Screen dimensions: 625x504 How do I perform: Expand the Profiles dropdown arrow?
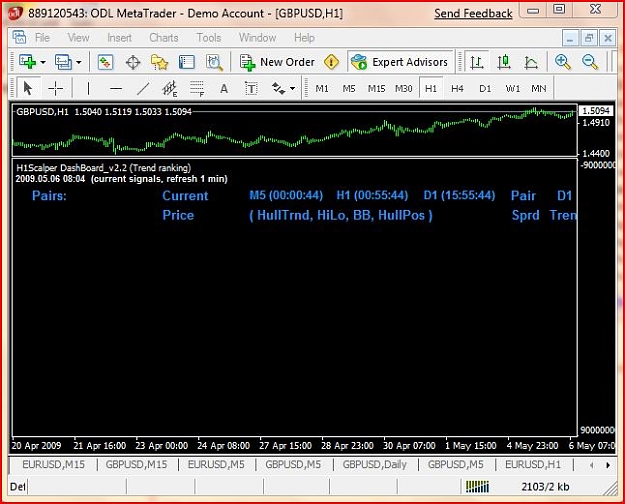coord(79,62)
